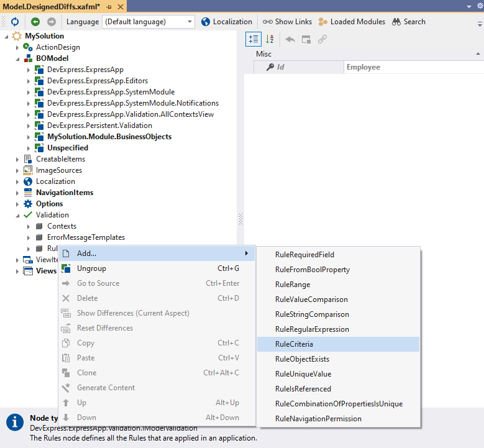Select the ActionDesign tree item

58,47
